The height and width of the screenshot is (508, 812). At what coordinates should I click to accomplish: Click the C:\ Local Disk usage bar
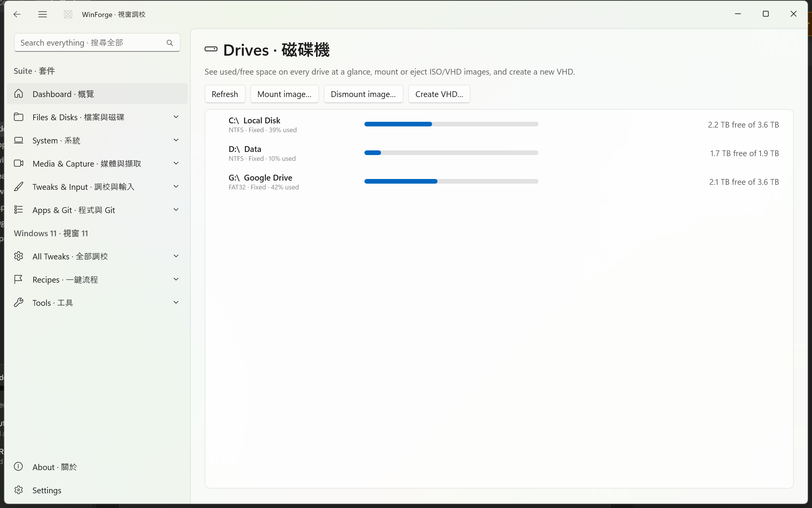tap(451, 124)
